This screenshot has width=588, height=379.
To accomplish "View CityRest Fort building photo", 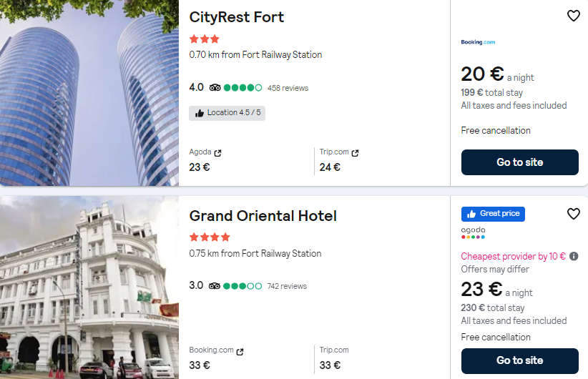I will pyautogui.click(x=89, y=93).
